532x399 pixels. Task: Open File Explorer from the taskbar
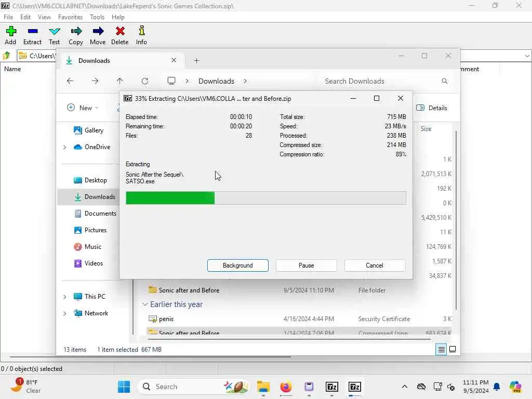pos(263,387)
